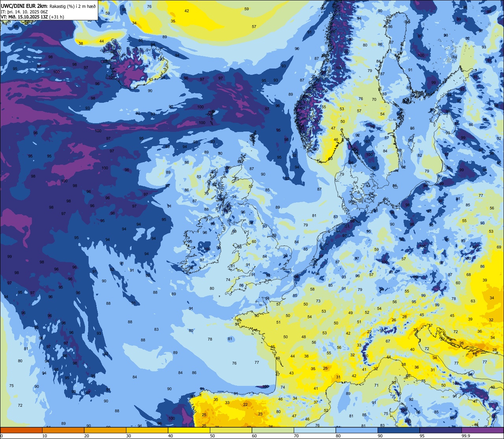Click the legend tick label '70'
This screenshot has height=439, width=504.
(x=296, y=436)
